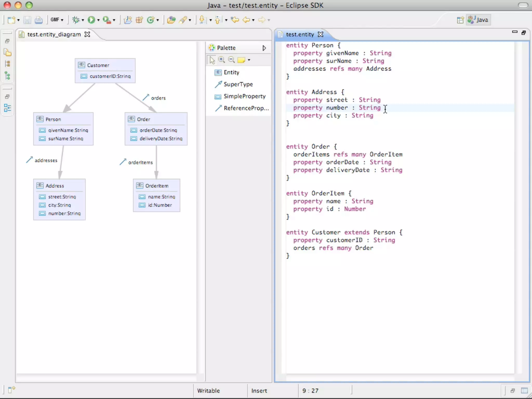Switch to test.entity_diagram tab

click(x=54, y=34)
